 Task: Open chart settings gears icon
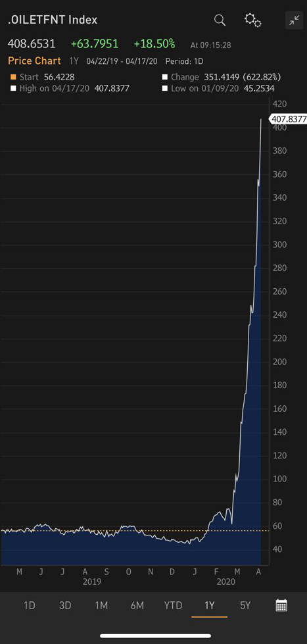click(253, 20)
